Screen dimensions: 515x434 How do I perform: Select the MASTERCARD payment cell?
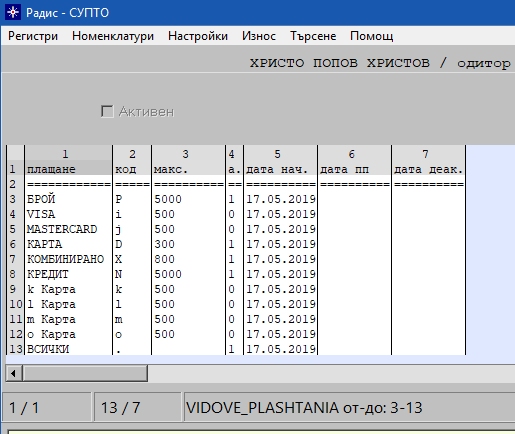68,229
